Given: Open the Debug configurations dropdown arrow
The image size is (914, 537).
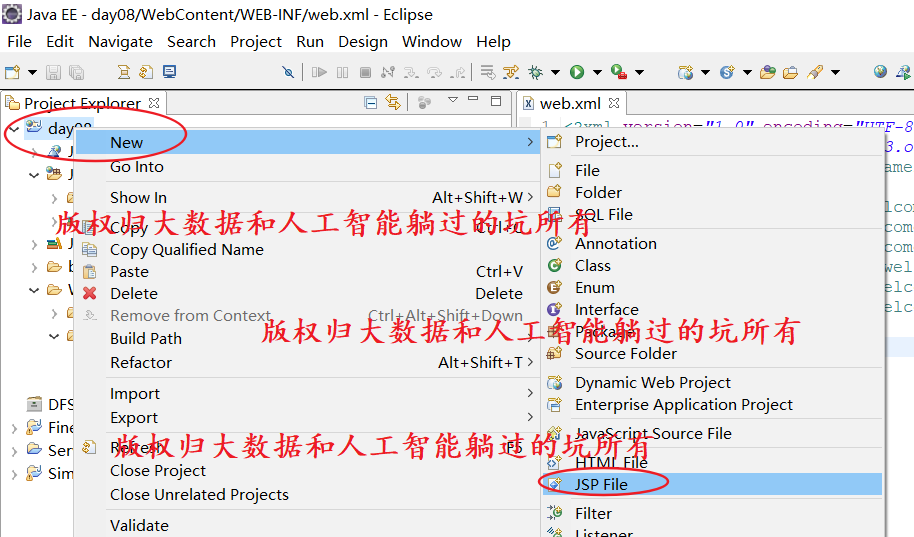Looking at the screenshot, I should 556,72.
